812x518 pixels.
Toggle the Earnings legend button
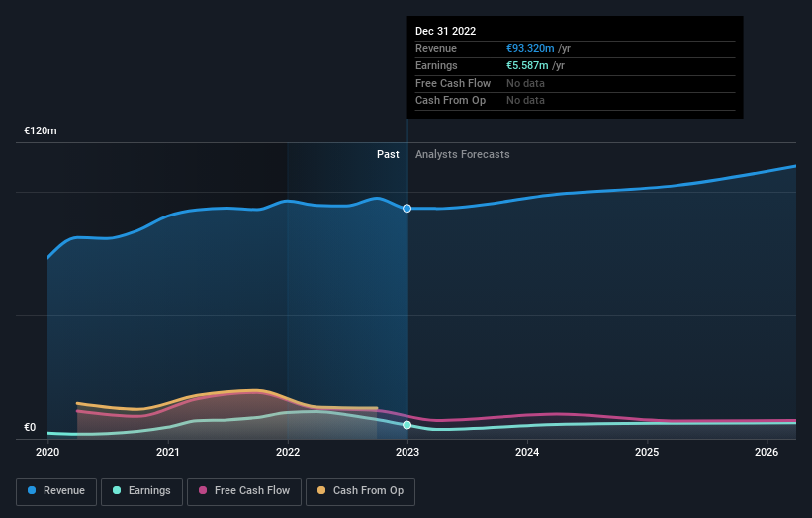coord(141,491)
